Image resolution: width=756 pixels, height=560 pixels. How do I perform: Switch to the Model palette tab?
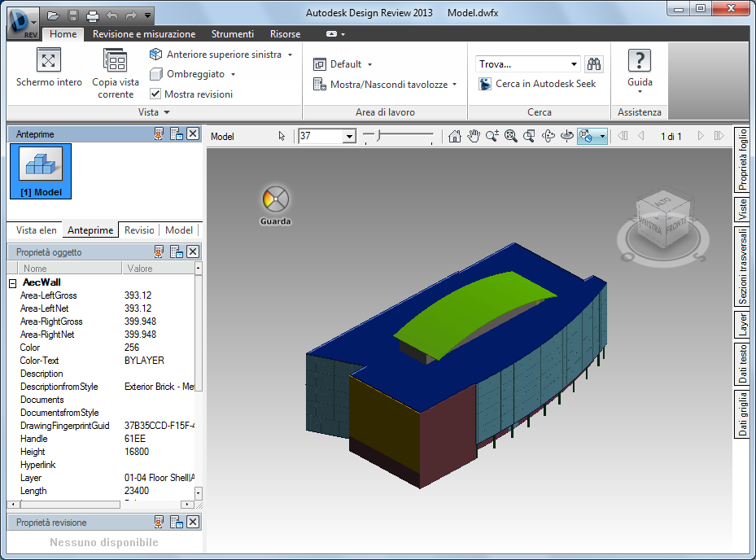pos(179,230)
